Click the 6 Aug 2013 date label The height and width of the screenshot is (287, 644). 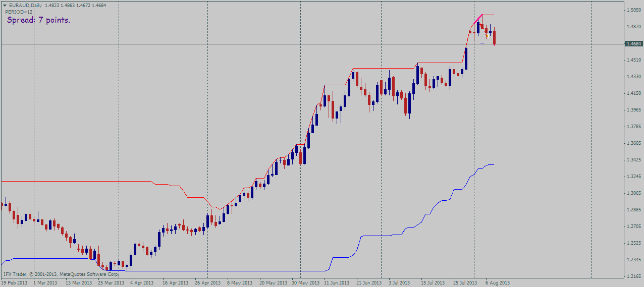[x=498, y=283]
